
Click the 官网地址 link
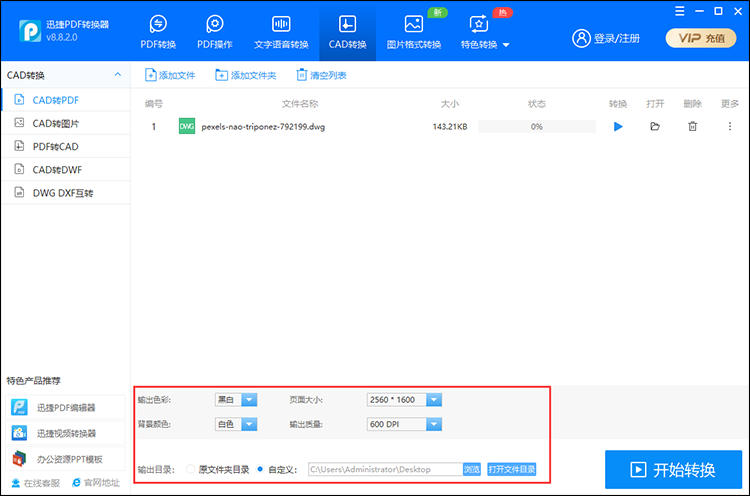point(96,483)
